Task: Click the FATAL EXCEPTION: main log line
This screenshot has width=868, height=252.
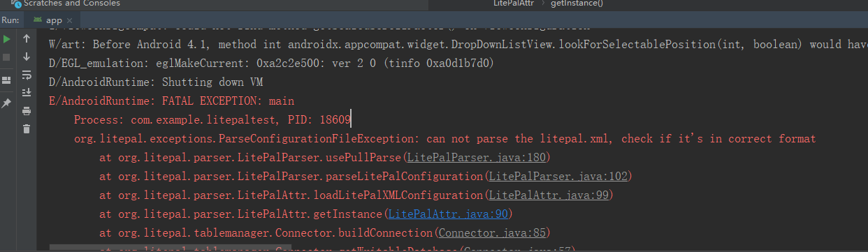Action: [172, 101]
